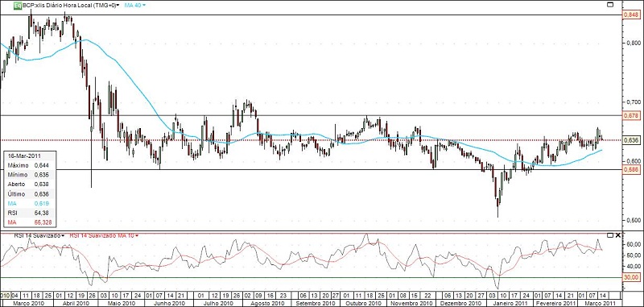Viewport: 644px width, 307px height.
Task: Click the 30,00 RSI level label
Action: [633, 277]
